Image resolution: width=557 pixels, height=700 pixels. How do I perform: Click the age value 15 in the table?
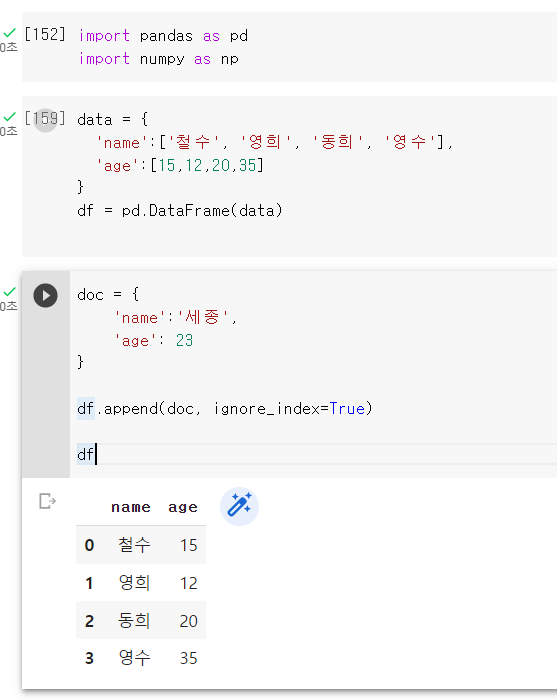[188, 545]
